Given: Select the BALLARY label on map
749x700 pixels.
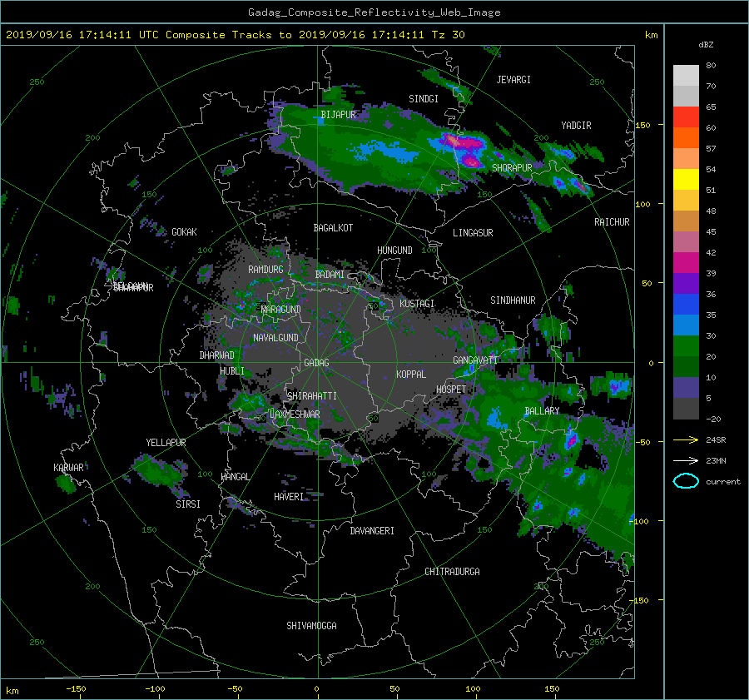Looking at the screenshot, I should point(542,411).
